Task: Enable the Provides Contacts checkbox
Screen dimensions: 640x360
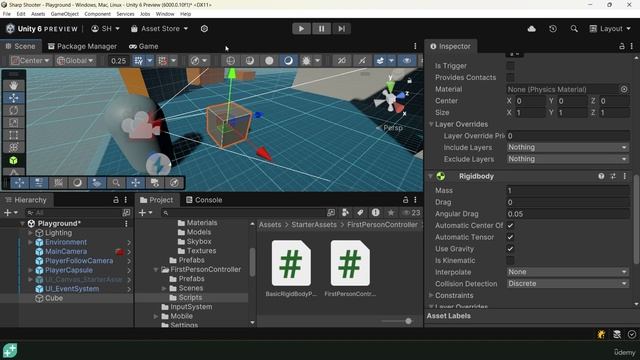Action: (510, 77)
